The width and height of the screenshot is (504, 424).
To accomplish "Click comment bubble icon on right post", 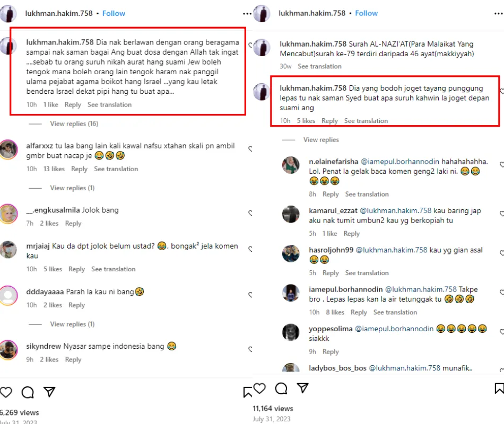I will (x=281, y=388).
